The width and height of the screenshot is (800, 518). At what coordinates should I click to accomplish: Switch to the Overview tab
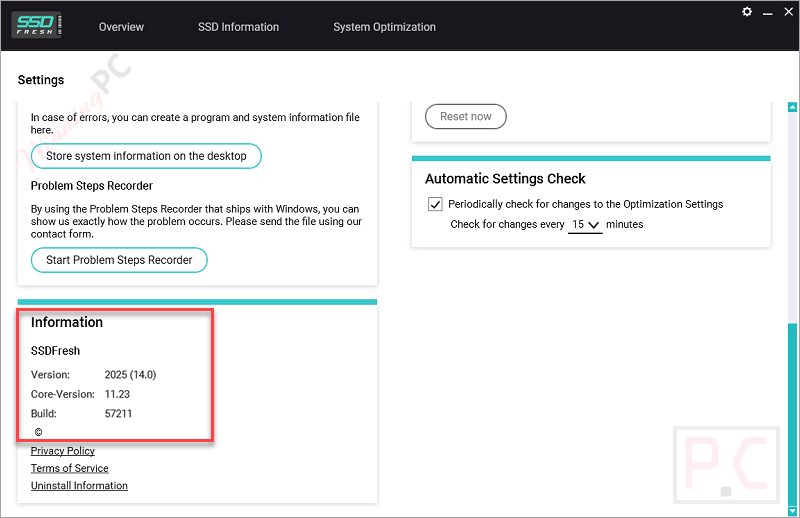click(x=121, y=27)
